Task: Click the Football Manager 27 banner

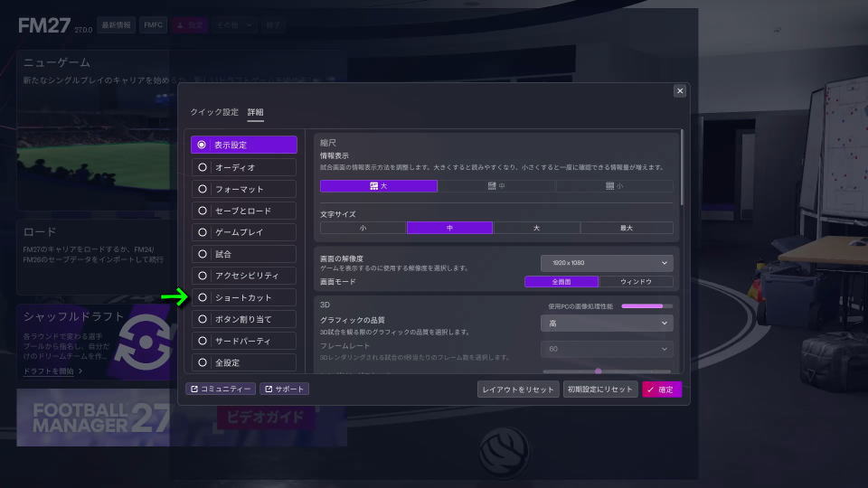Action: point(93,418)
